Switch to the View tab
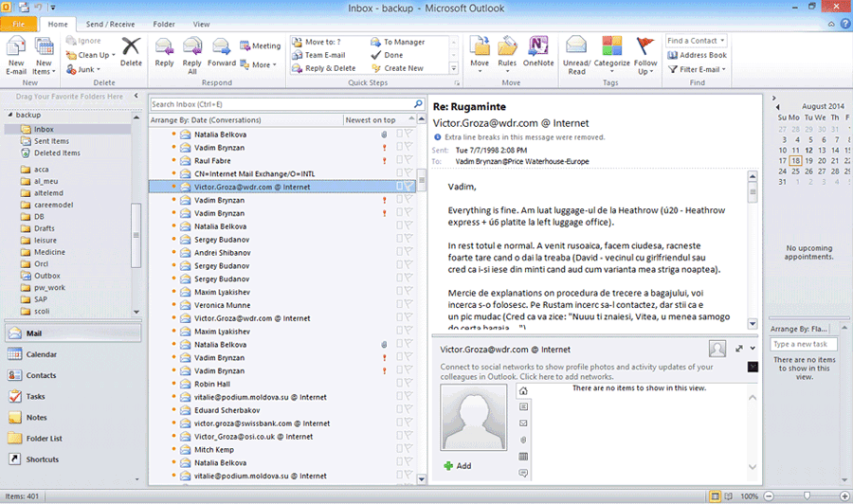The height and width of the screenshot is (504, 853). click(201, 25)
